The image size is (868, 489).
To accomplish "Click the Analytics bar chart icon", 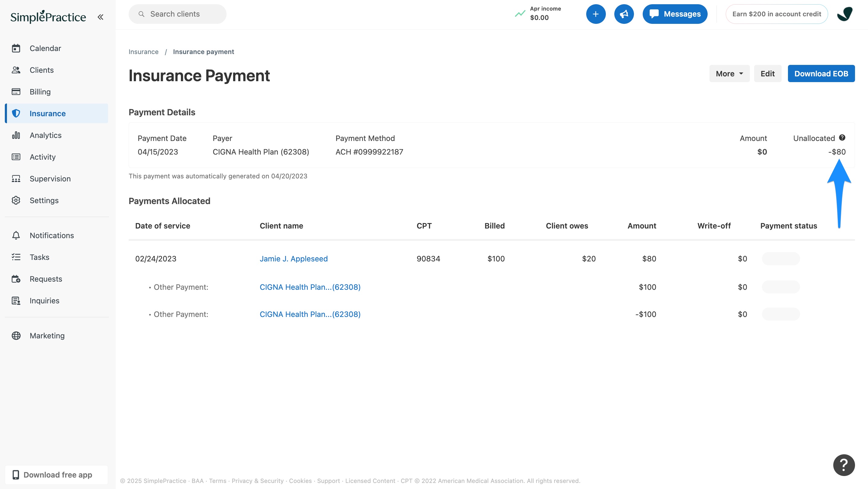I will point(16,135).
